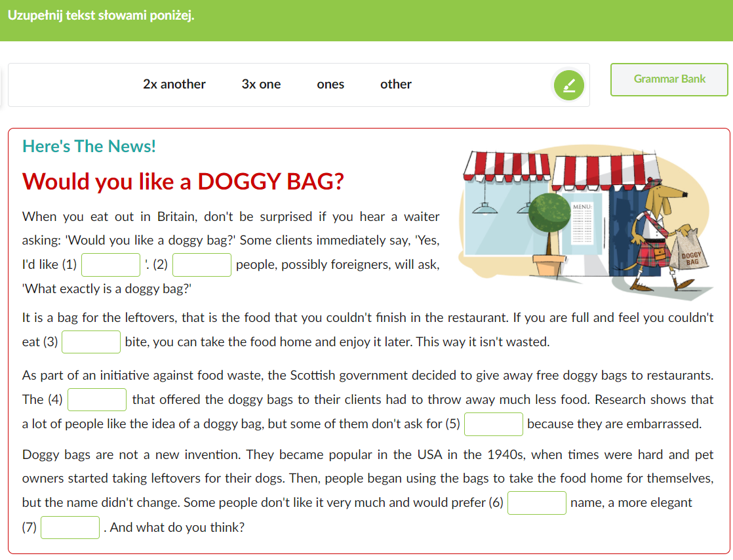Click the 'Uzupełnij tekst słowami poniżej' instruction bar
733x560 pixels.
coord(101,15)
